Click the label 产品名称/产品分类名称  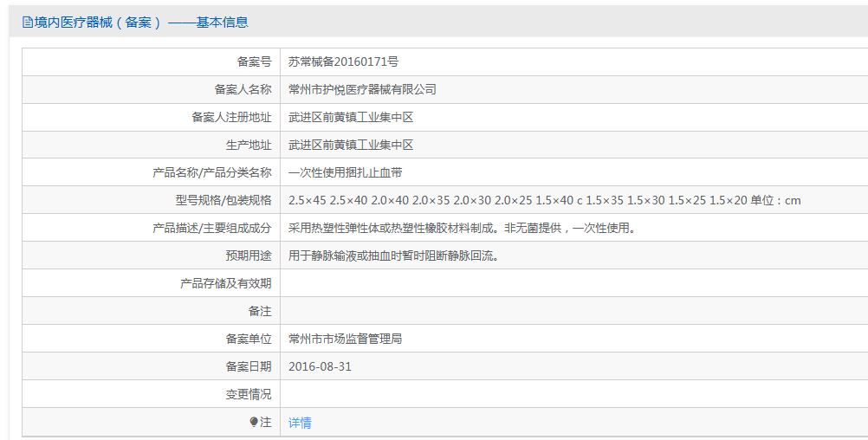point(212,172)
